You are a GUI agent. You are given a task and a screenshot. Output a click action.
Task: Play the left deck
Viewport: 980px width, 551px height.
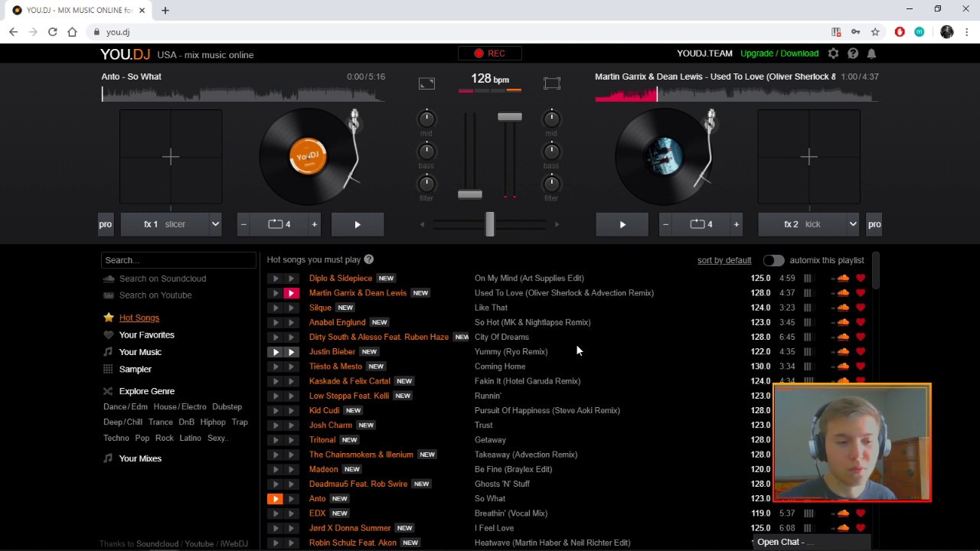pyautogui.click(x=358, y=224)
